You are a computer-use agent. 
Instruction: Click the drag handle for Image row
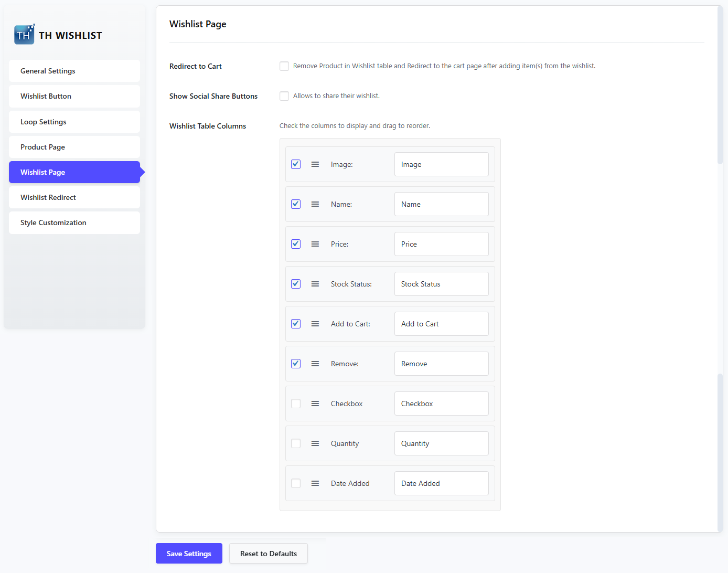pos(315,164)
